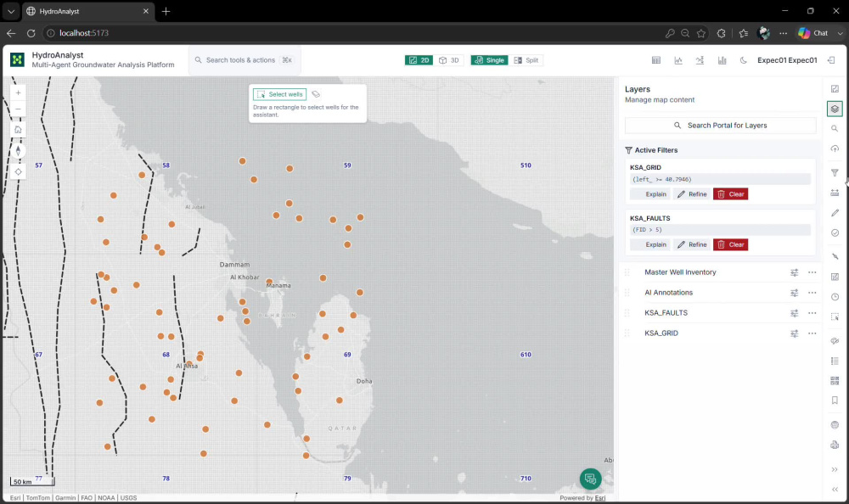Select Single map layout
849x504 pixels.
489,60
